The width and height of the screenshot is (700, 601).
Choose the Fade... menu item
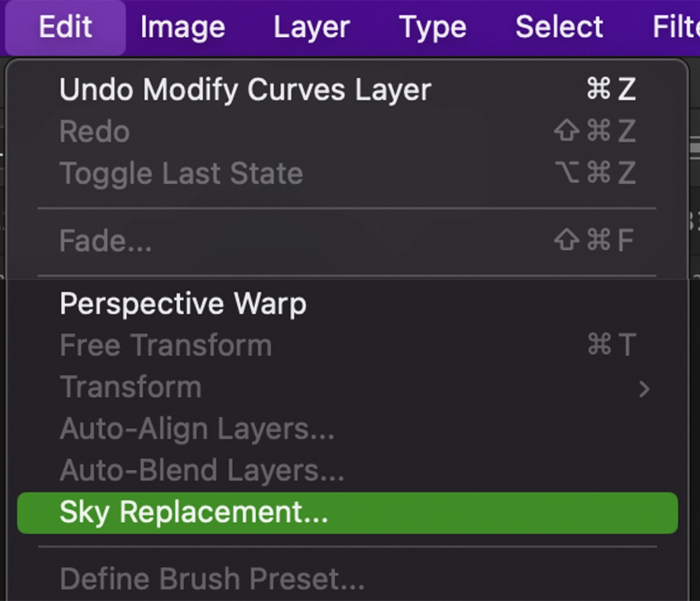106,241
